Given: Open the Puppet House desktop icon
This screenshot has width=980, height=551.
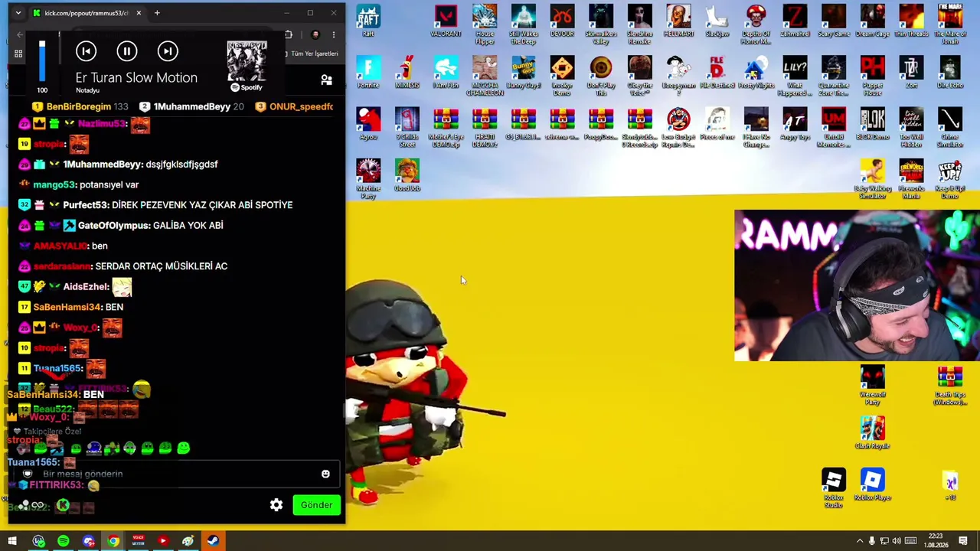Looking at the screenshot, I should tap(872, 76).
